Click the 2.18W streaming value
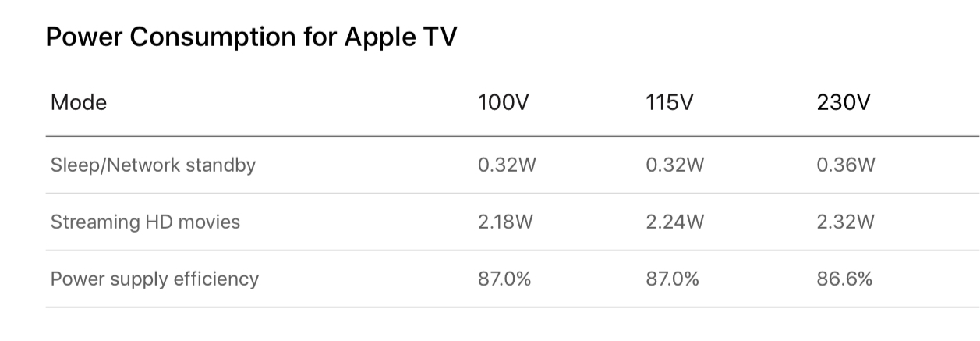 506,222
